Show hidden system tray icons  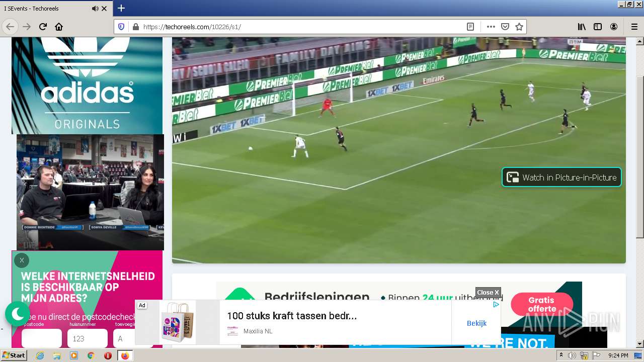[561, 355]
